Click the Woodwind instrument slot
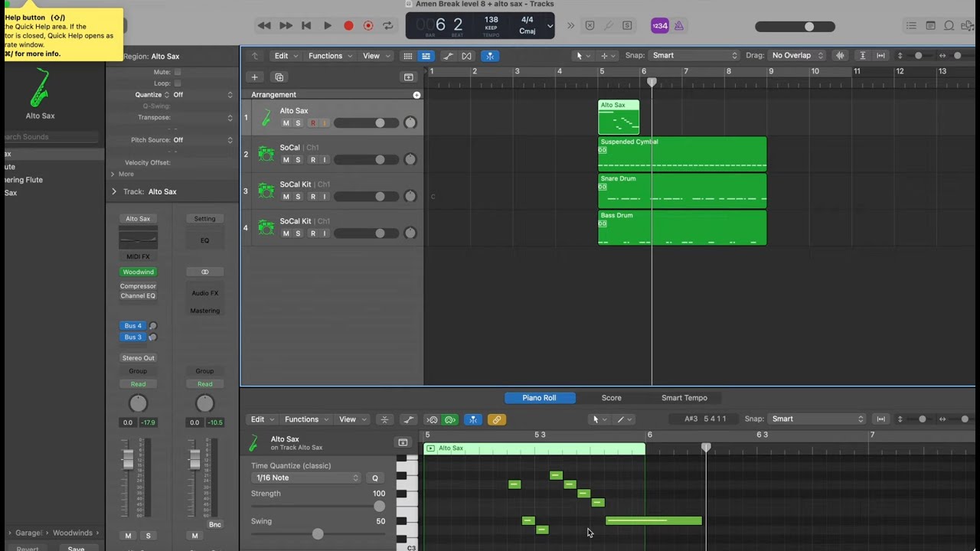The image size is (980, 551). coord(138,272)
